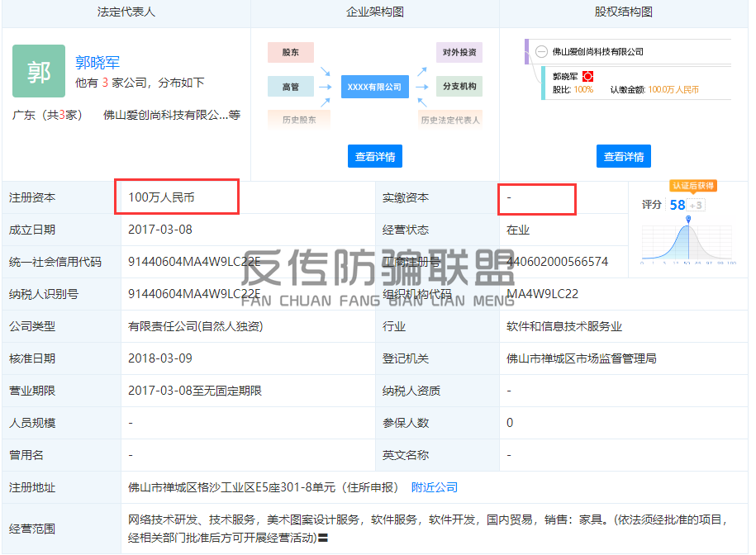This screenshot has height=555, width=756.
Task: View details of enterprise structure chart
Action: 374,156
